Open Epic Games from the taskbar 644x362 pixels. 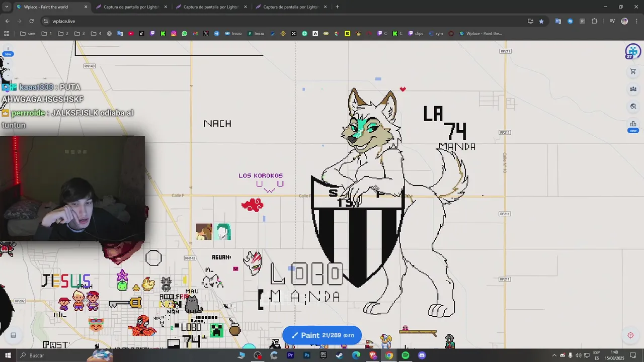click(323, 355)
